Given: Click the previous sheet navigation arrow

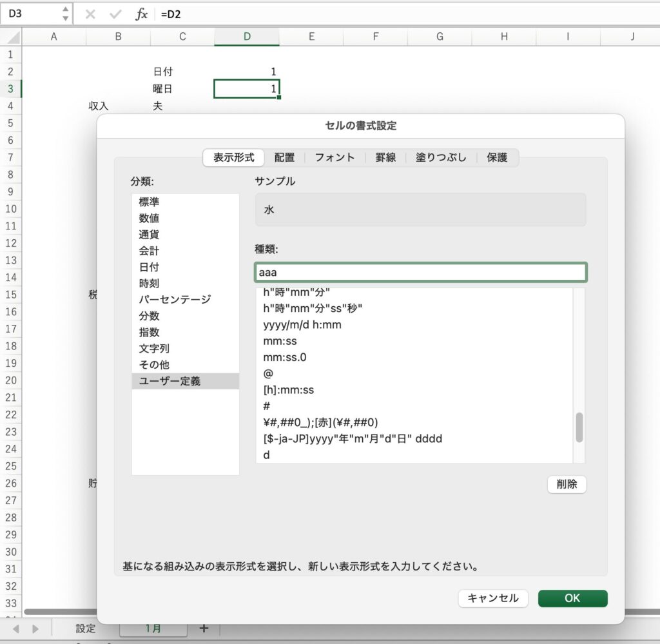Looking at the screenshot, I should (x=16, y=629).
